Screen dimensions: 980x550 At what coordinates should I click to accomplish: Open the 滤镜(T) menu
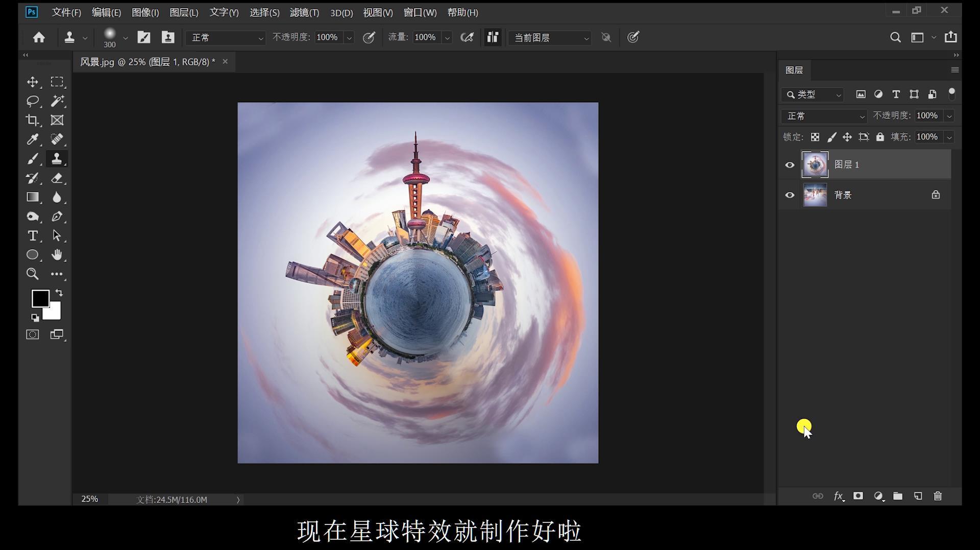[304, 12]
